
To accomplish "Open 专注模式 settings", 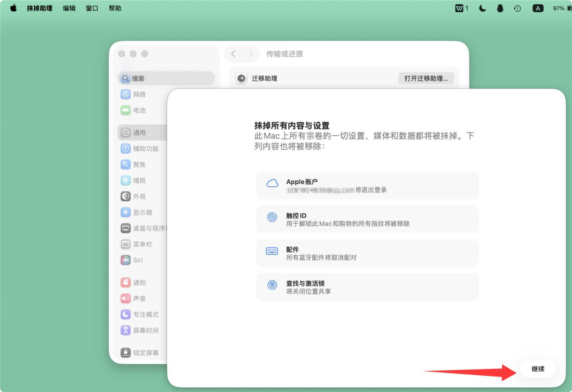I will [x=126, y=314].
